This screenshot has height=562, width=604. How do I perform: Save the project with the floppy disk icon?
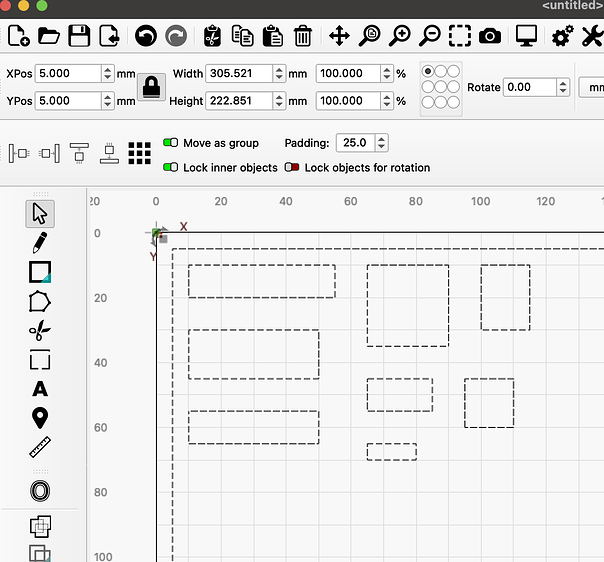[x=79, y=36]
